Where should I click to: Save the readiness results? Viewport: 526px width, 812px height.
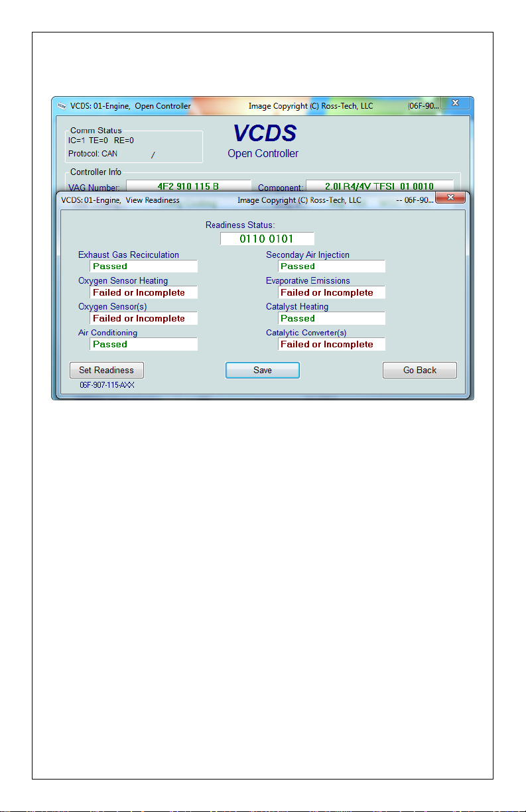tap(263, 370)
